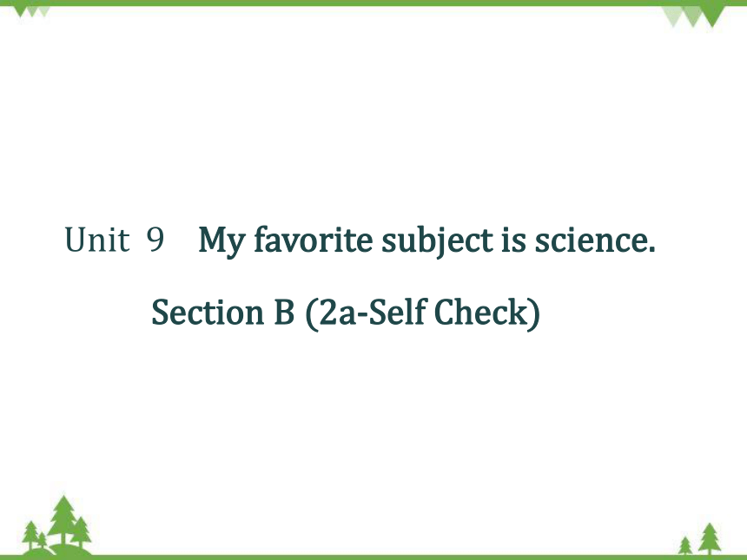Screen dimensions: 747x560
Task: Click the word "My" in the heading
Action: (222, 241)
